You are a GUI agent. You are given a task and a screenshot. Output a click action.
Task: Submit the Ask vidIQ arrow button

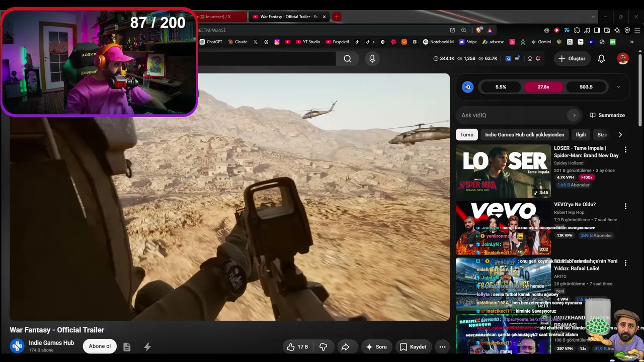(x=574, y=115)
